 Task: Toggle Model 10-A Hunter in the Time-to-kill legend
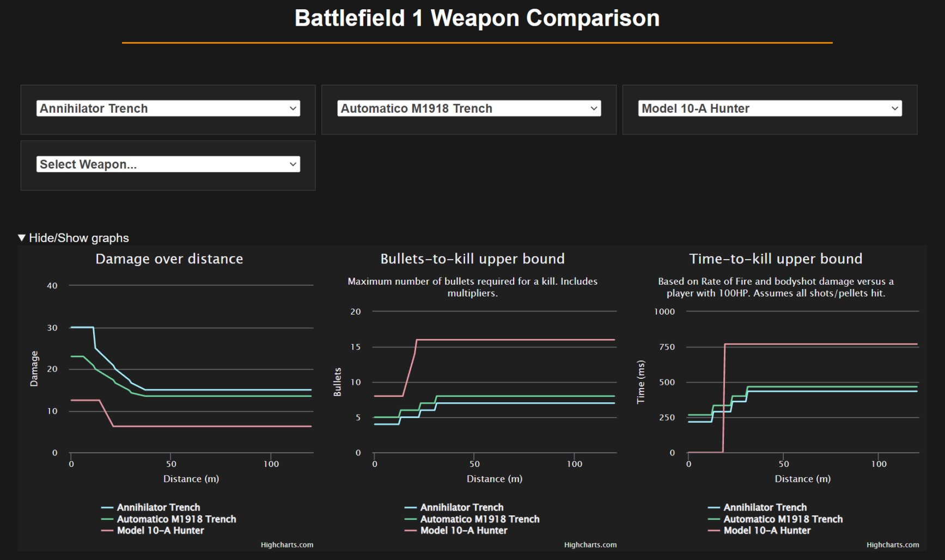click(x=759, y=531)
